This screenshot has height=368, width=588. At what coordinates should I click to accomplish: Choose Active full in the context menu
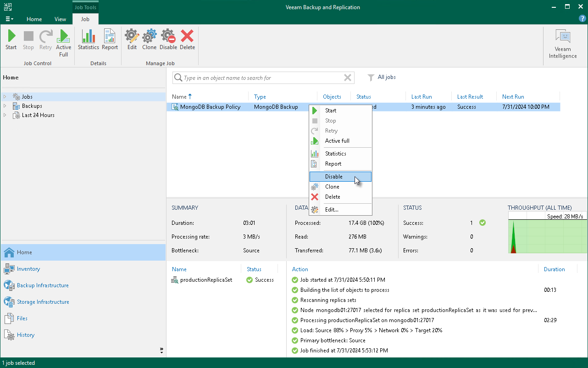340,141
